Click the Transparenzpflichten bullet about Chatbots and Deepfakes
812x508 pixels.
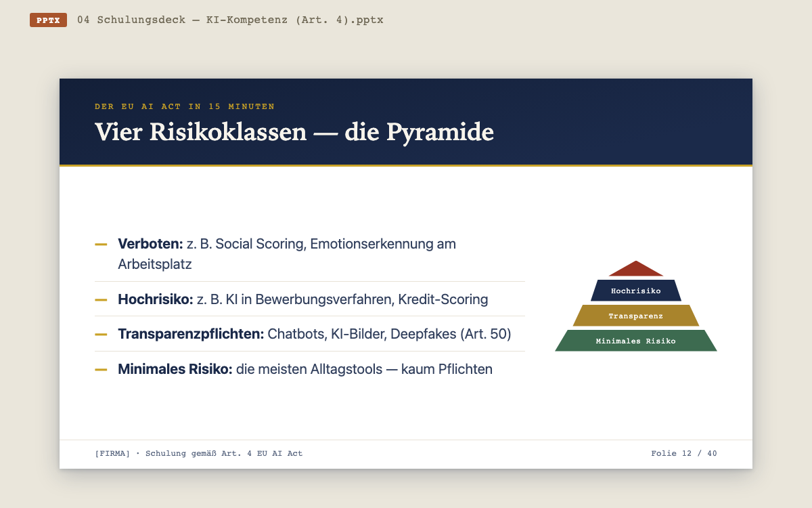tap(310, 334)
